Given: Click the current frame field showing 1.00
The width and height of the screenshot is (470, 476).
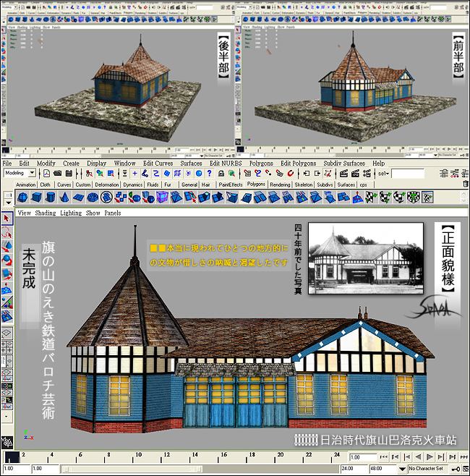Looking at the screenshot, I should click(x=362, y=457).
